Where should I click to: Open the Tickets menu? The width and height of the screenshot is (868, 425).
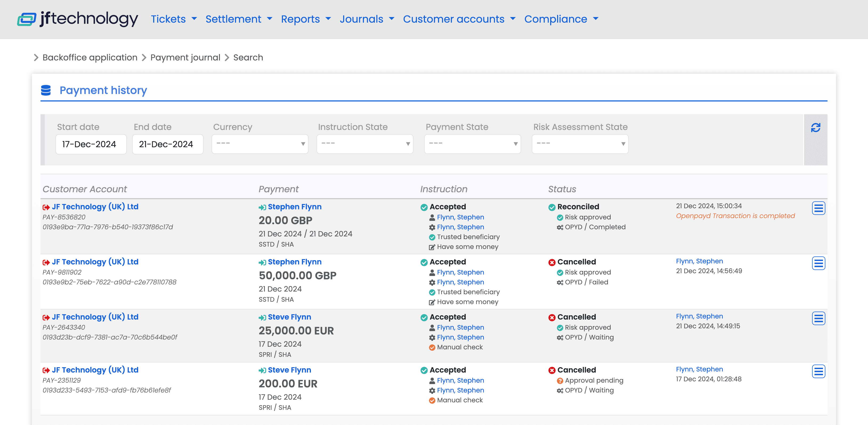[x=173, y=19]
